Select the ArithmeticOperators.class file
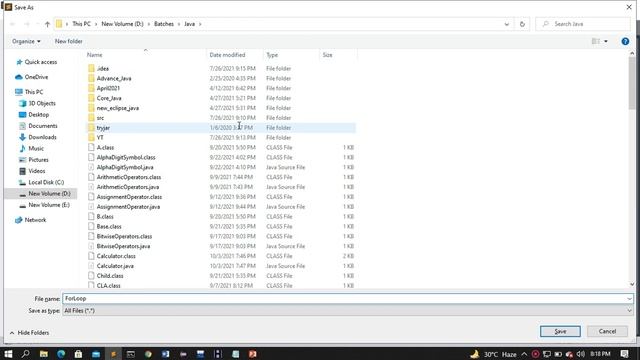Image resolution: width=640 pixels, height=360 pixels. click(129, 177)
